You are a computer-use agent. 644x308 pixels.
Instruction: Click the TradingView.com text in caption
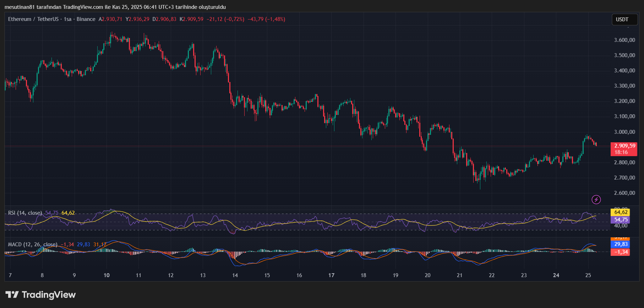click(x=83, y=7)
